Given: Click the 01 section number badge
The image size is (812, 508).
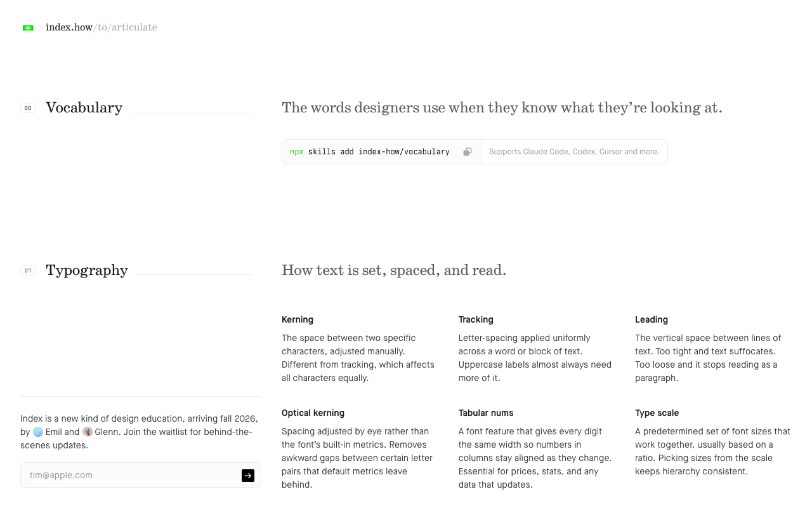Looking at the screenshot, I should 28,271.
